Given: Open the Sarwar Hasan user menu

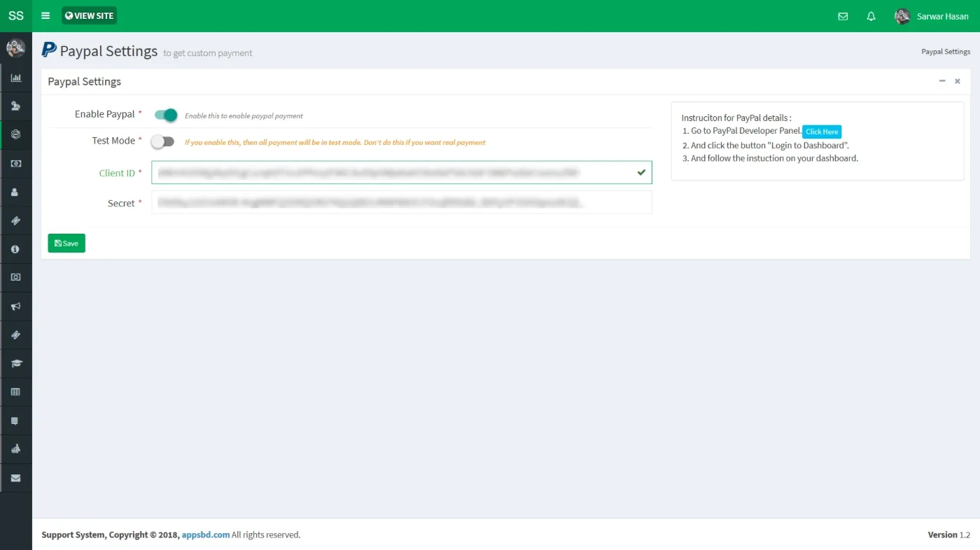Looking at the screenshot, I should [x=932, y=16].
